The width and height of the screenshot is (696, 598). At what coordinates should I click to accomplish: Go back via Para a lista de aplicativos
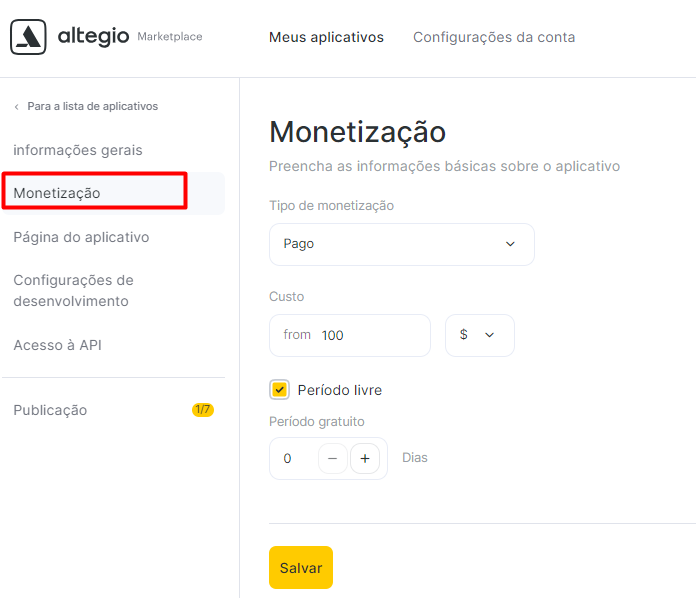[92, 106]
